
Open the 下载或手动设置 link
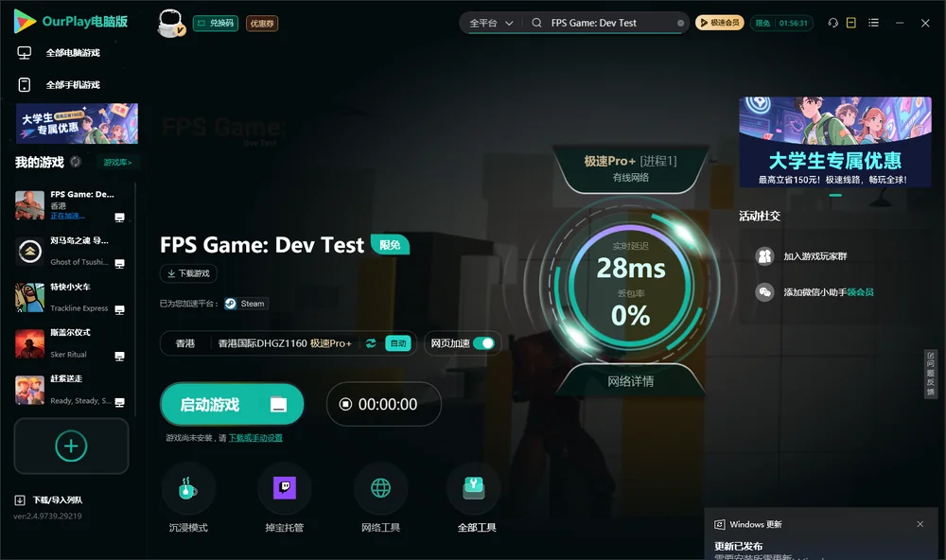(x=255, y=438)
